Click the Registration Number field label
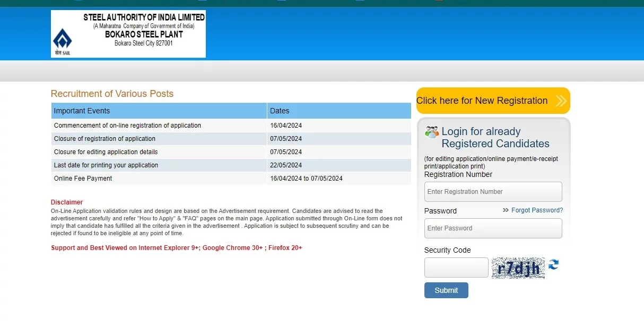 point(458,174)
